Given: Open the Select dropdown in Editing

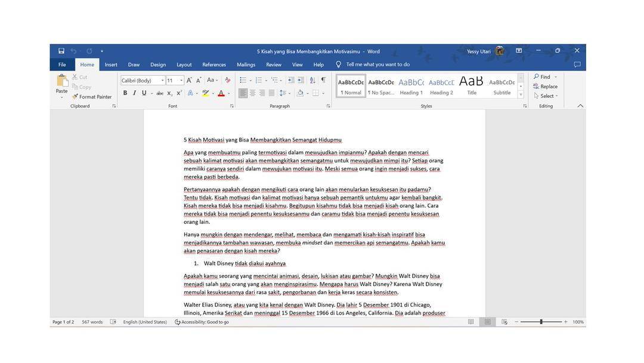Looking at the screenshot, I should click(x=546, y=96).
